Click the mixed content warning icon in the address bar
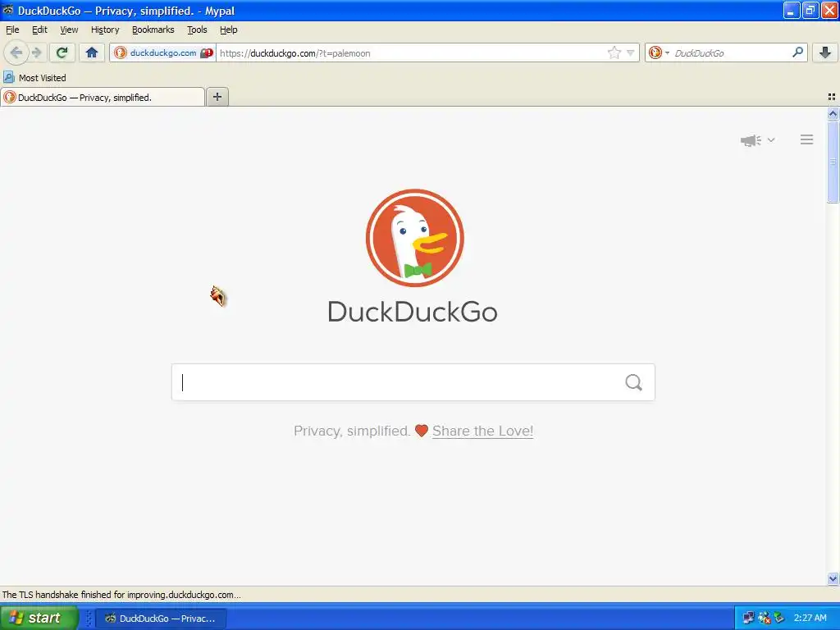The width and height of the screenshot is (840, 630). 207,53
